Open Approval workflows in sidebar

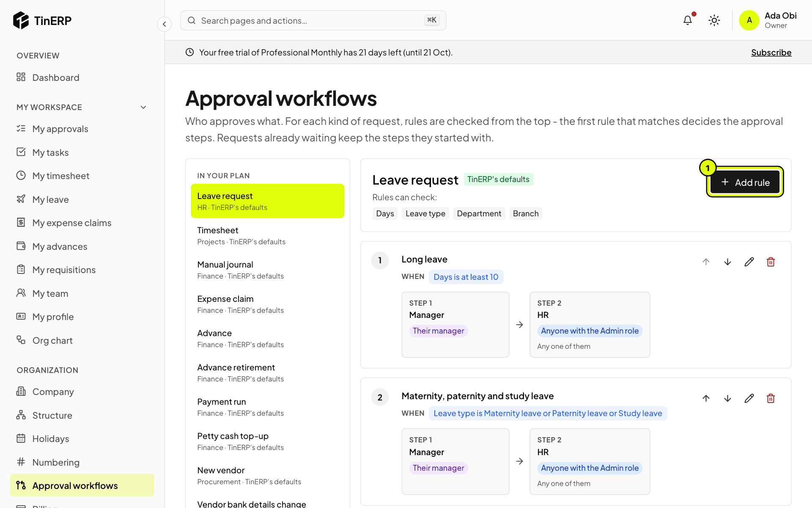click(82, 486)
